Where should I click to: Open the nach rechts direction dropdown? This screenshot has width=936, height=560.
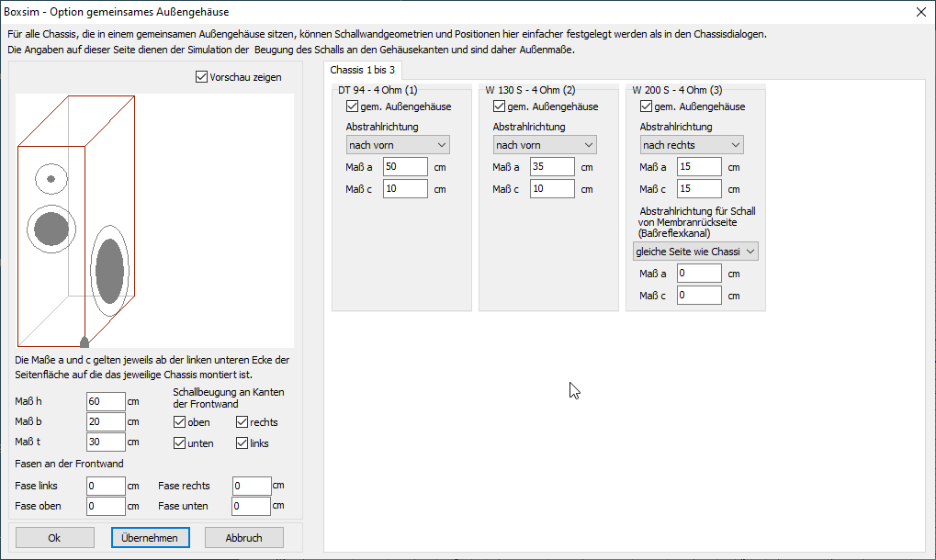coord(692,145)
